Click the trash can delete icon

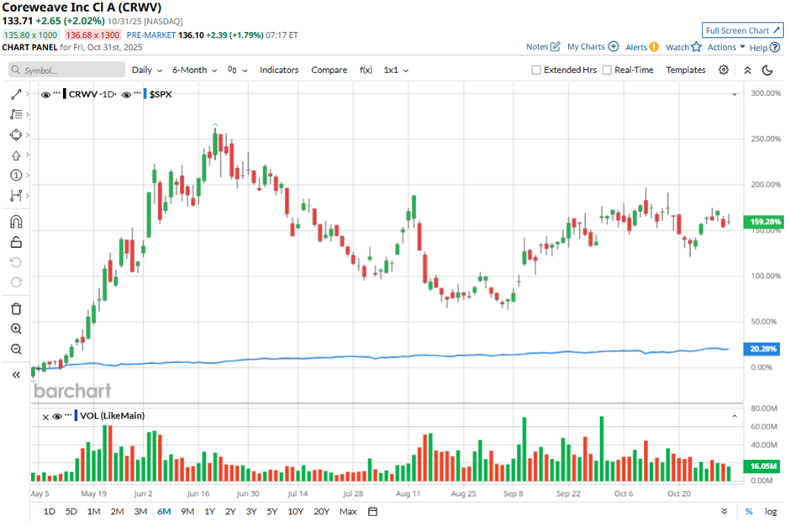16,308
